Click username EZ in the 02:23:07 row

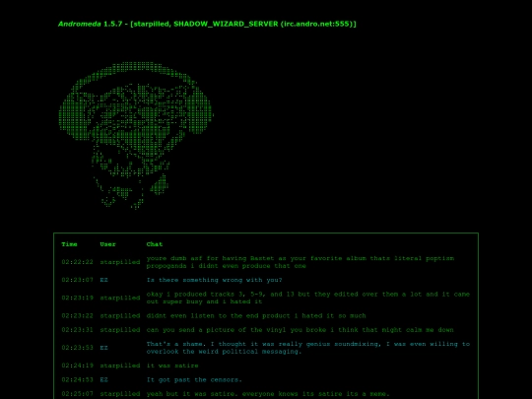tap(103, 280)
